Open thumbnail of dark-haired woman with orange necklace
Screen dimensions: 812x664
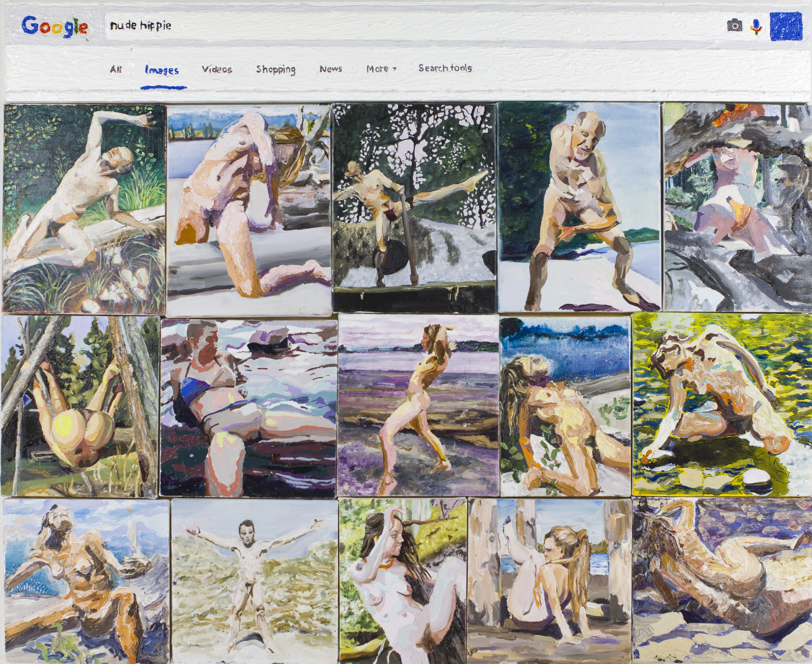click(x=403, y=581)
